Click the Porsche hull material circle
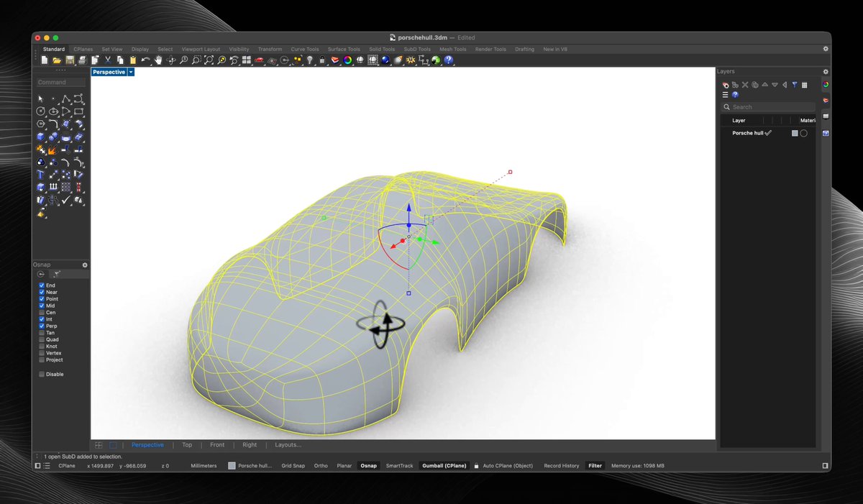The height and width of the screenshot is (504, 863). pos(803,133)
